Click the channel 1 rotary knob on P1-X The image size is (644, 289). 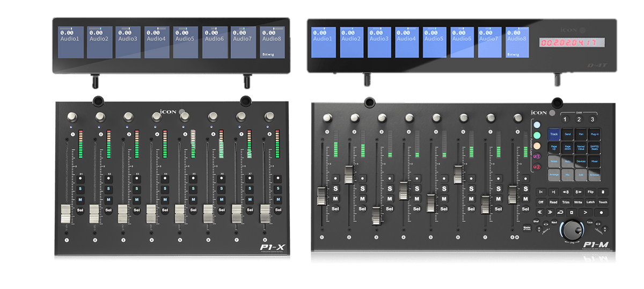click(x=72, y=117)
